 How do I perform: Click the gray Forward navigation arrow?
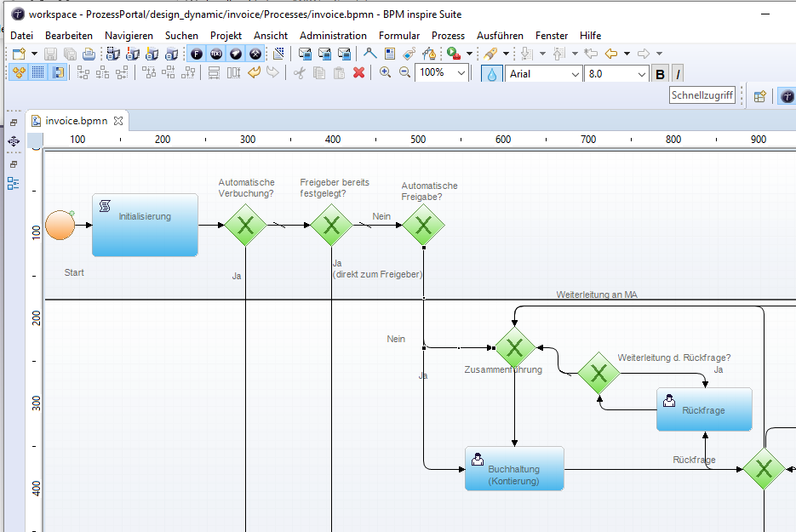pos(644,54)
